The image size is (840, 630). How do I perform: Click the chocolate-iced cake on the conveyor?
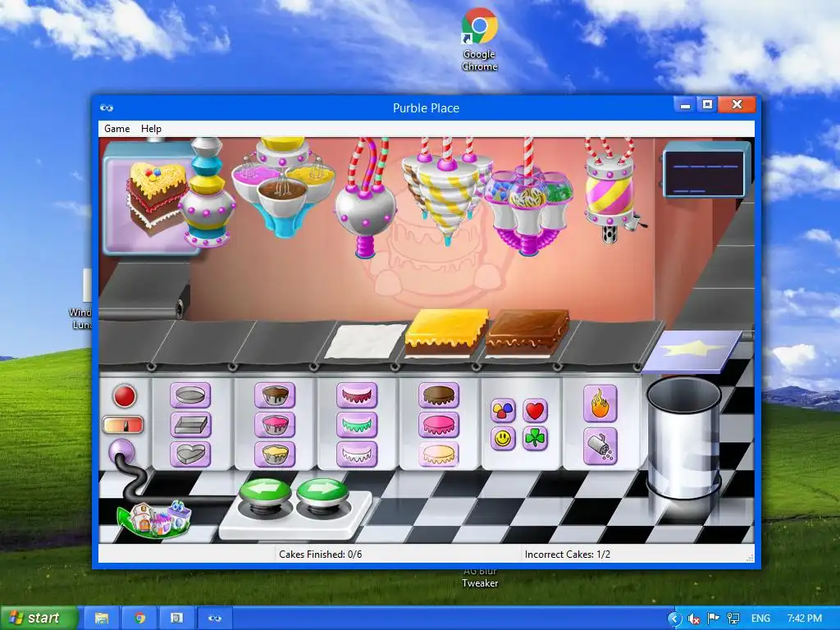point(527,332)
